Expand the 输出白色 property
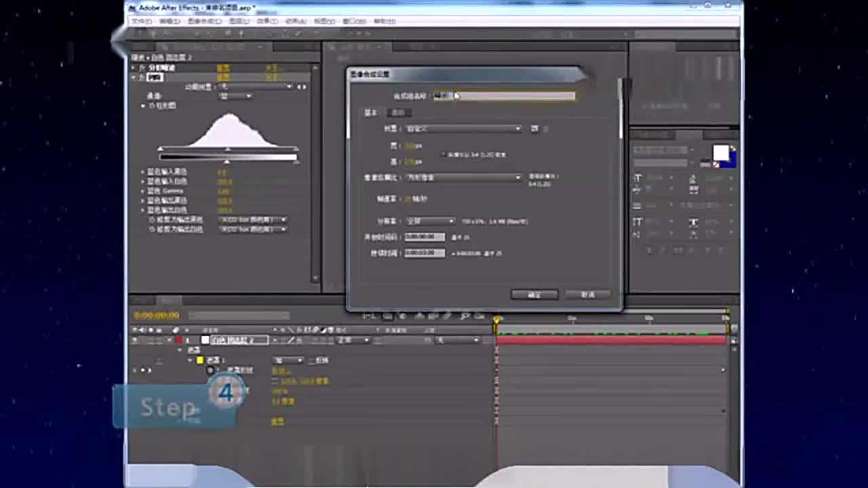This screenshot has height=488, width=868. 143,210
